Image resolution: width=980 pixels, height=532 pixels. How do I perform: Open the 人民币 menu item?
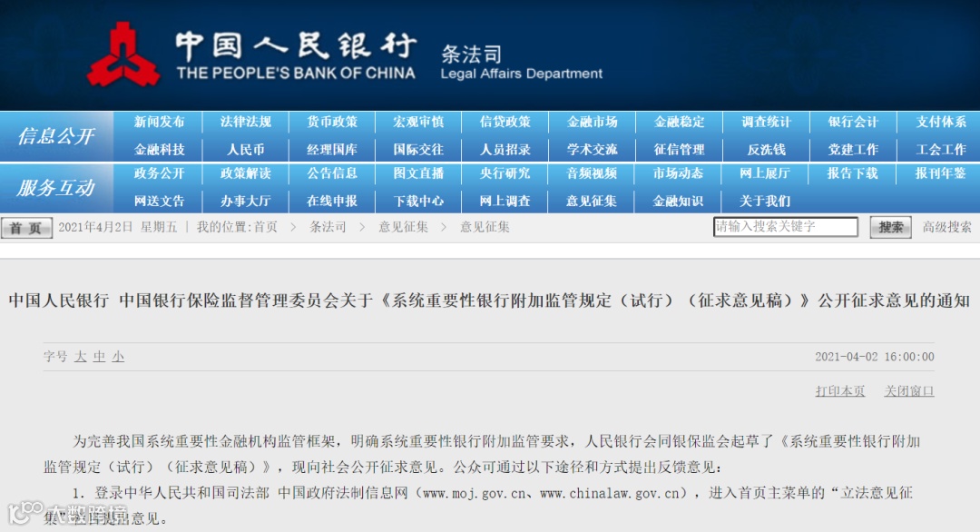pyautogui.click(x=246, y=150)
